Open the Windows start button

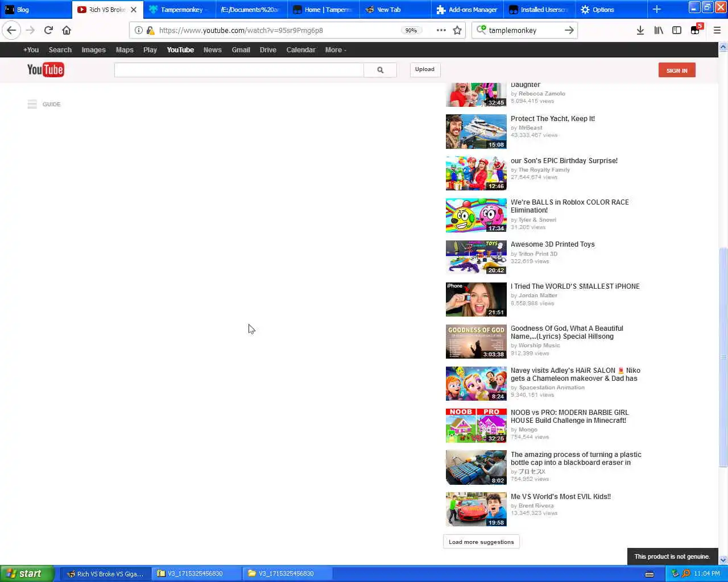point(27,573)
